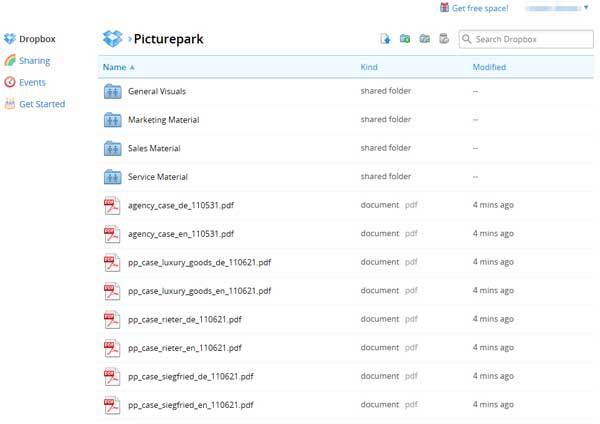Open pp_case_siegfried_en_110621.pdf
600x424 pixels.
191,405
